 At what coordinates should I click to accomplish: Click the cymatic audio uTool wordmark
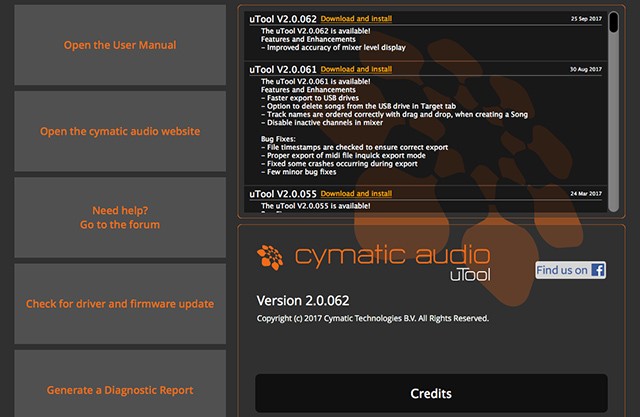point(393,262)
